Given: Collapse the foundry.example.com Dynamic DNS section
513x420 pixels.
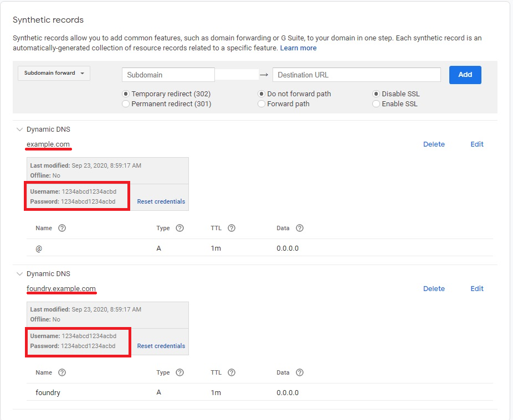Looking at the screenshot, I should click(19, 273).
